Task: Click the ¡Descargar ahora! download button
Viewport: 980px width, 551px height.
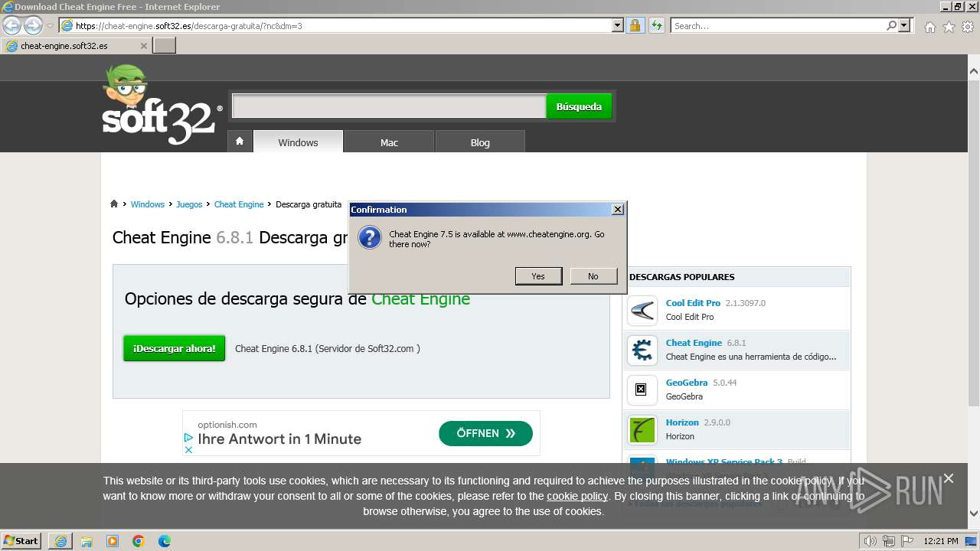Action: [x=175, y=348]
